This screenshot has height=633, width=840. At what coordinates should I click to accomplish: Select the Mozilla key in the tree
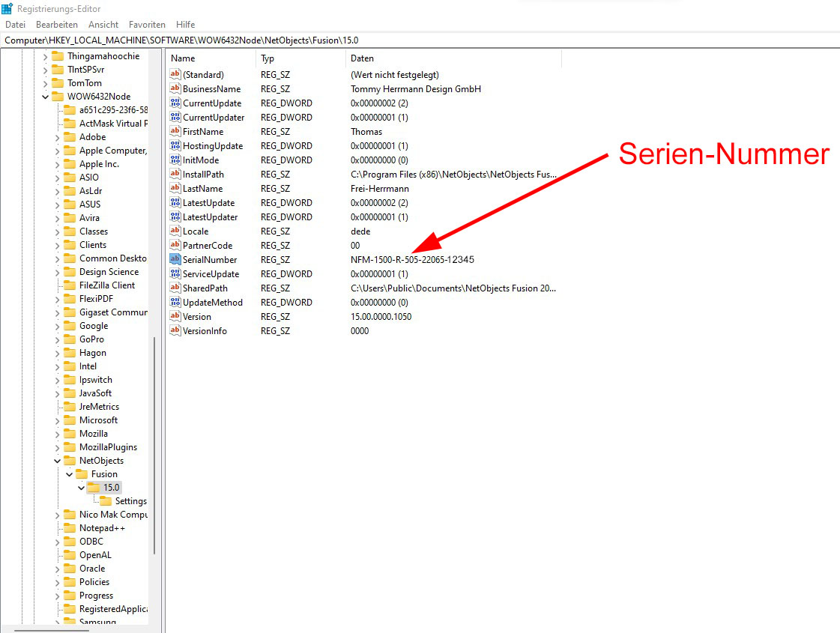tap(93, 434)
